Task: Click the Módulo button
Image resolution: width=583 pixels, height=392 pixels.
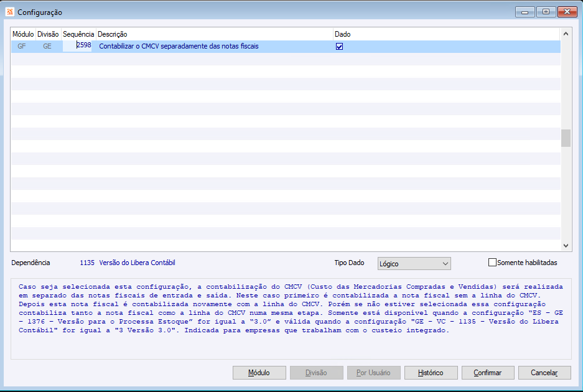Action: [x=259, y=373]
